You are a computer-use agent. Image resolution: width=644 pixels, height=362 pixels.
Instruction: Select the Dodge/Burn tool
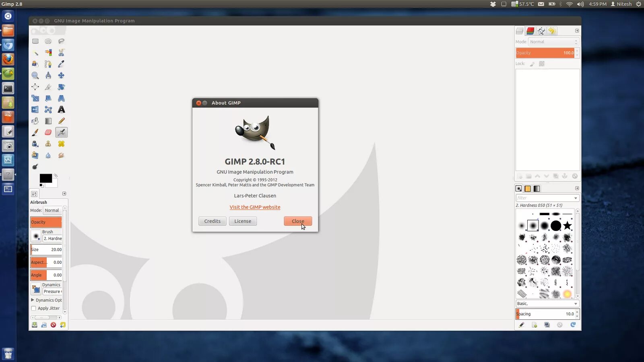tap(35, 167)
